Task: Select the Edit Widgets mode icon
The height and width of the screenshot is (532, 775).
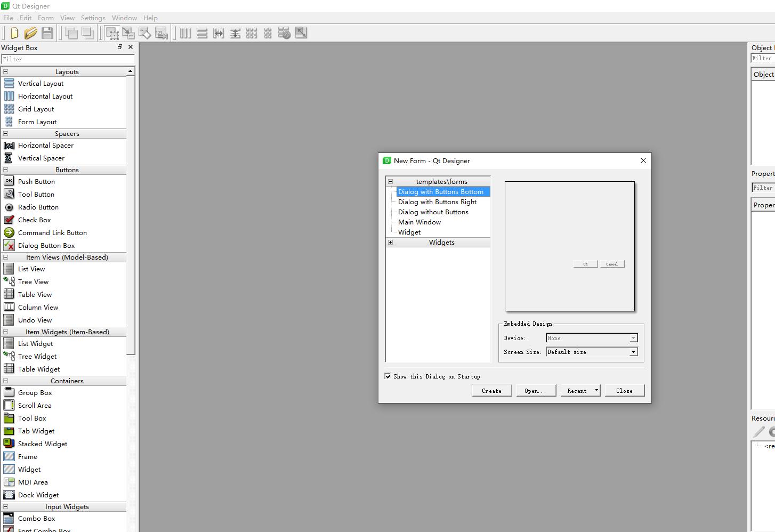Action: [112, 33]
